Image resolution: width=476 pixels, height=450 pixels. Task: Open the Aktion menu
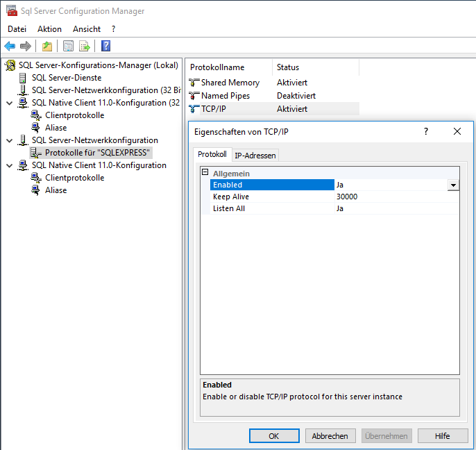[49, 29]
